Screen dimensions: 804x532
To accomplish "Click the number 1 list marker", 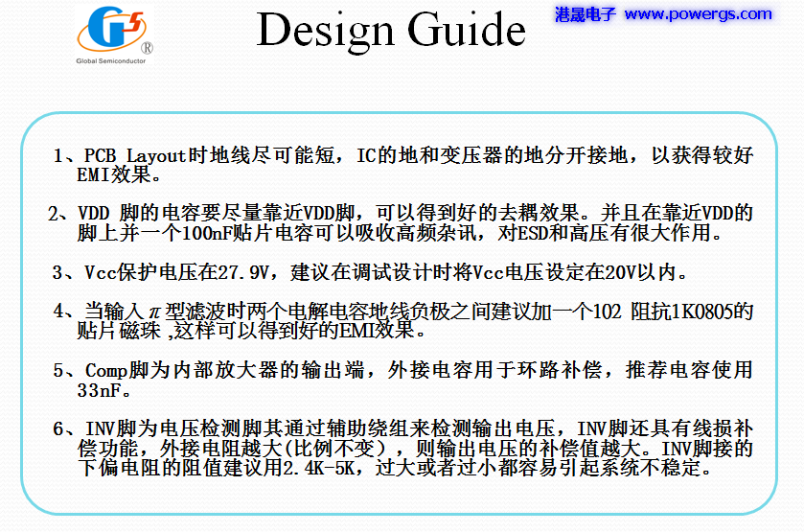I will (x=59, y=156).
